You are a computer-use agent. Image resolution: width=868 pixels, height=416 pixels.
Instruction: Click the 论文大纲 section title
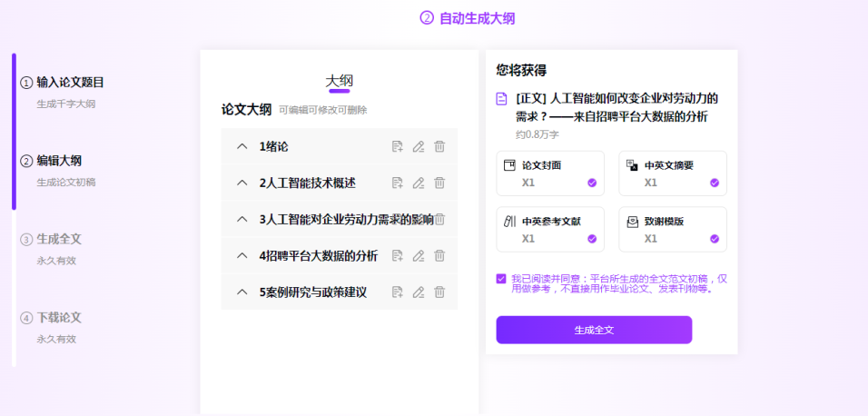(246, 109)
